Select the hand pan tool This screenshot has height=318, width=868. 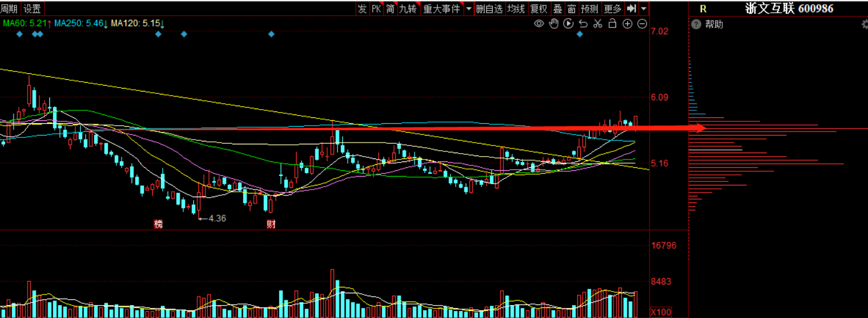tap(554, 23)
